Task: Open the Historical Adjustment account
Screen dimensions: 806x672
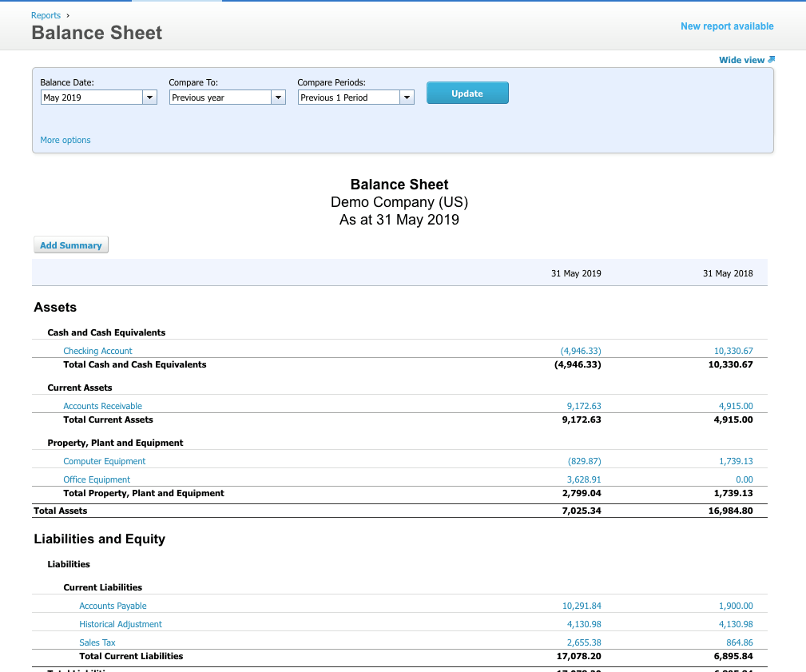Action: [120, 624]
